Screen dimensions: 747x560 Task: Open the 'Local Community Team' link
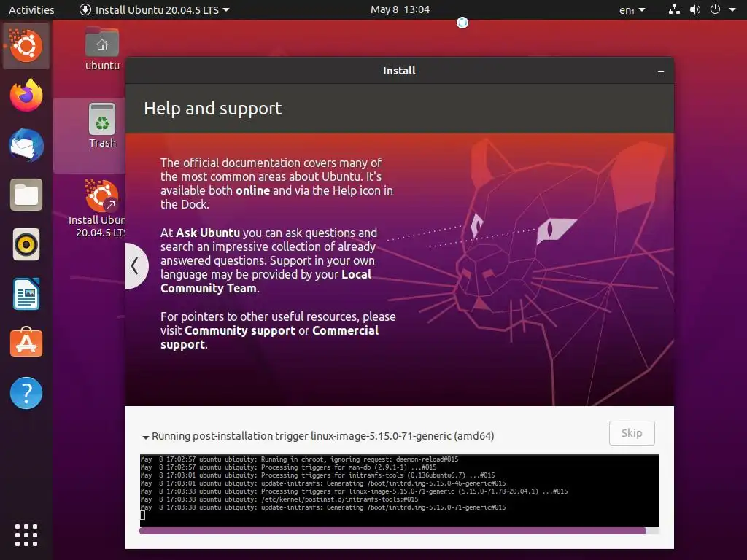pos(266,281)
